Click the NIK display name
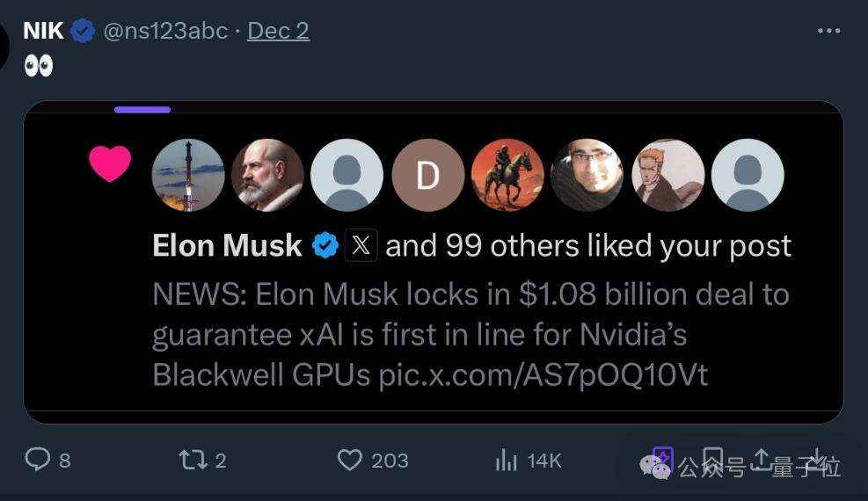 click(43, 31)
